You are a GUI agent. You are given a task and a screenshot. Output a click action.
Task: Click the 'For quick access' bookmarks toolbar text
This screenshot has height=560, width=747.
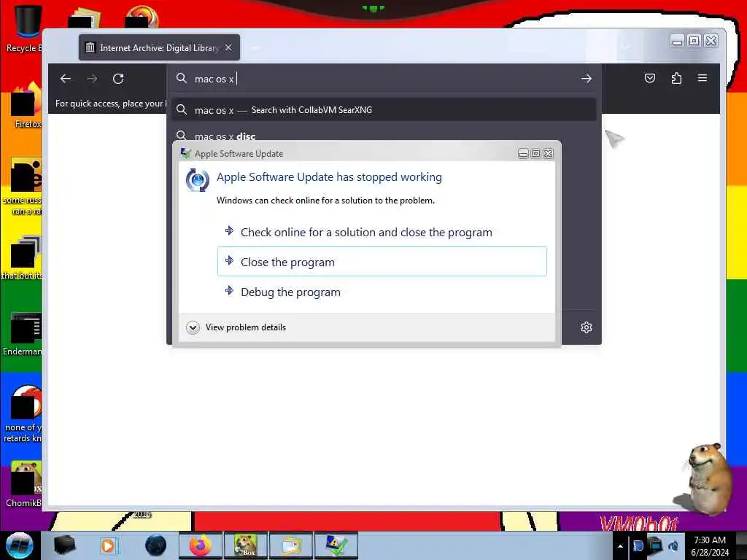[111, 104]
